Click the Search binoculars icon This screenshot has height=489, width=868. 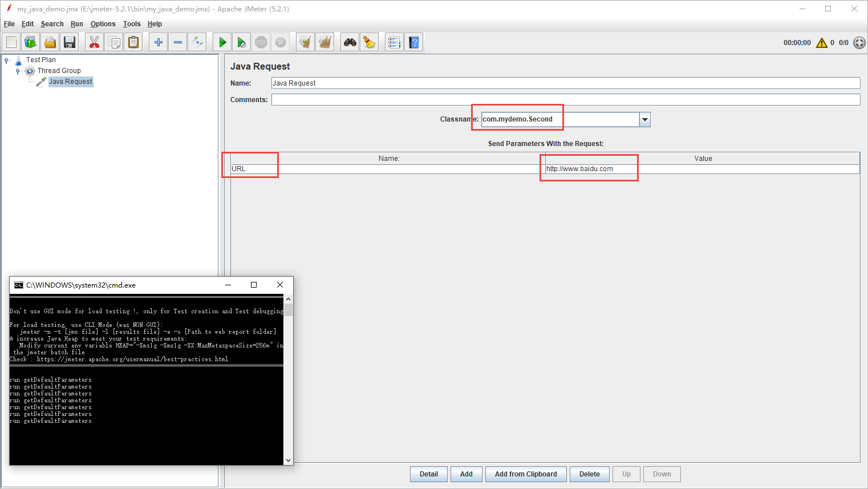pyautogui.click(x=350, y=42)
